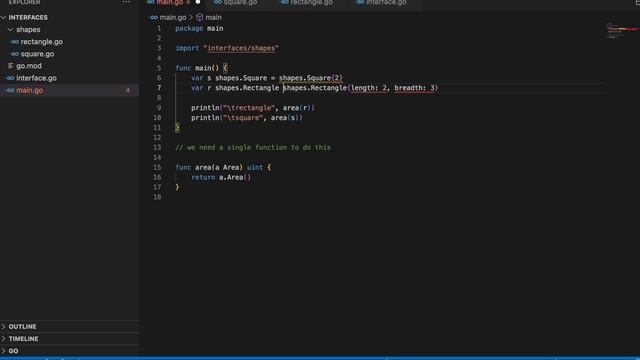Open go.mod in the explorer tree
Screen dimensions: 640x360
point(29,66)
